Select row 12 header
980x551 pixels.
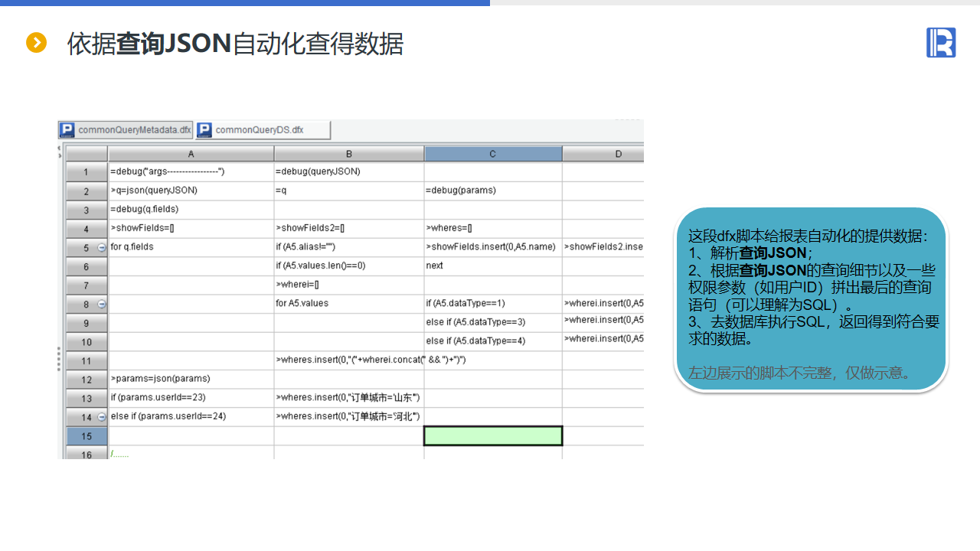[x=87, y=380]
